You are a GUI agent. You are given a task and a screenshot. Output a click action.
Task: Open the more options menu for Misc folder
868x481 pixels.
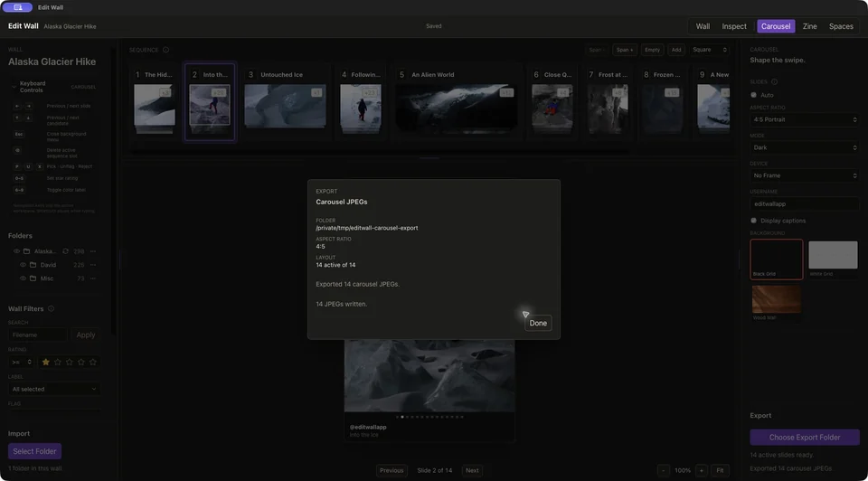pos(92,278)
